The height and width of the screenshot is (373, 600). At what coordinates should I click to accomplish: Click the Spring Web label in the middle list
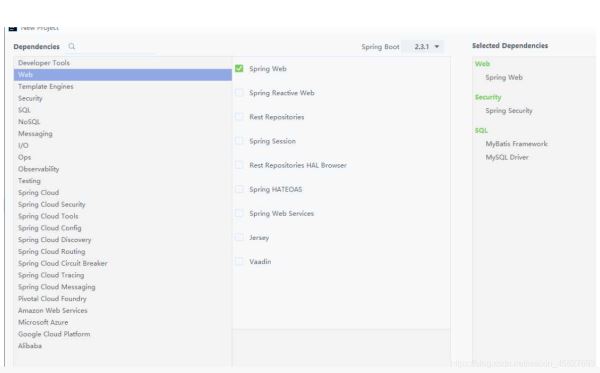click(268, 69)
